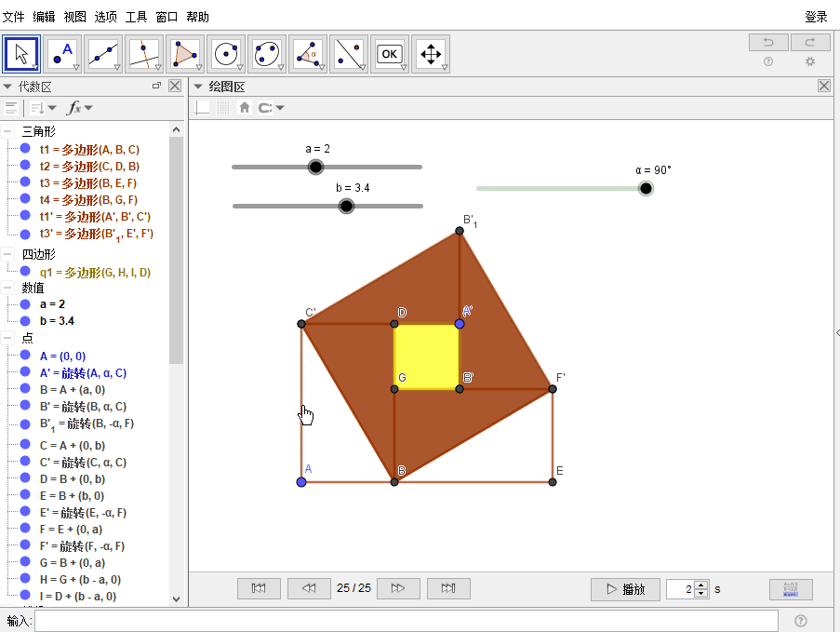Pick the Angle measurement tool
This screenshot has height=632, width=840.
click(308, 54)
